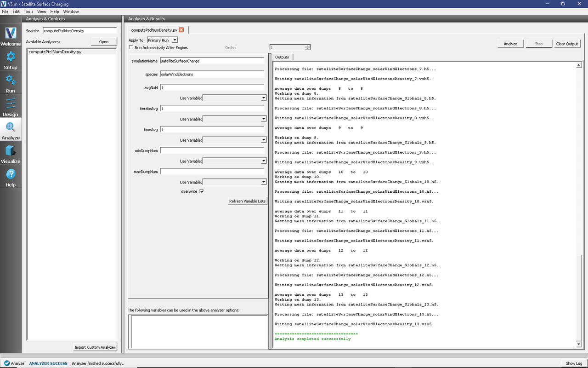This screenshot has height=368, width=588.
Task: Click the iterateAvg input field
Action: point(212,109)
